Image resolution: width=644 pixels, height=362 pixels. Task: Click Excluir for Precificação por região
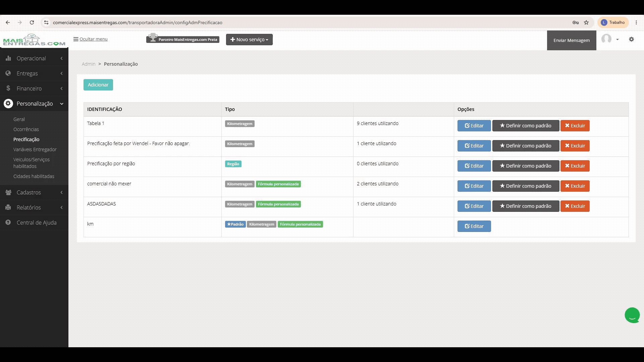click(575, 166)
